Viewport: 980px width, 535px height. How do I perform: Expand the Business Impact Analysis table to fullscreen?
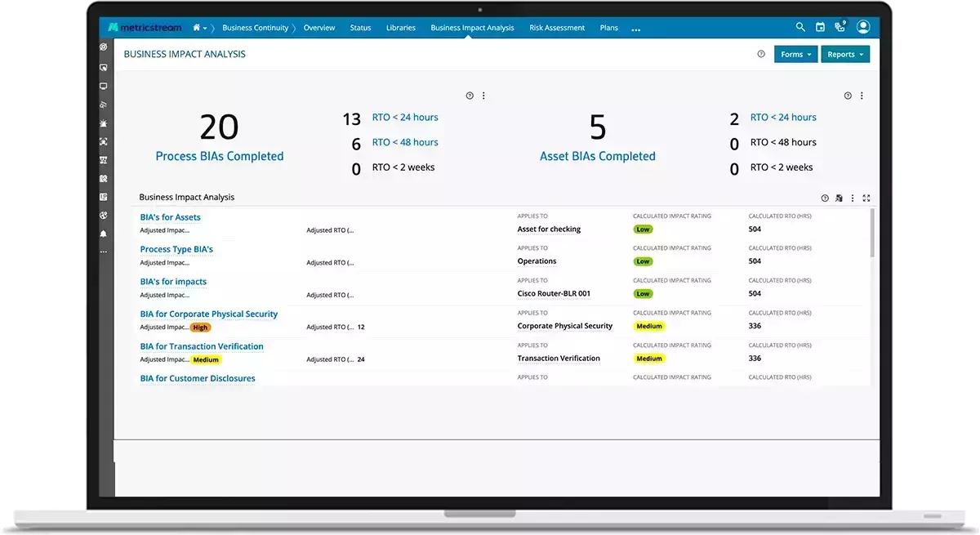click(866, 198)
